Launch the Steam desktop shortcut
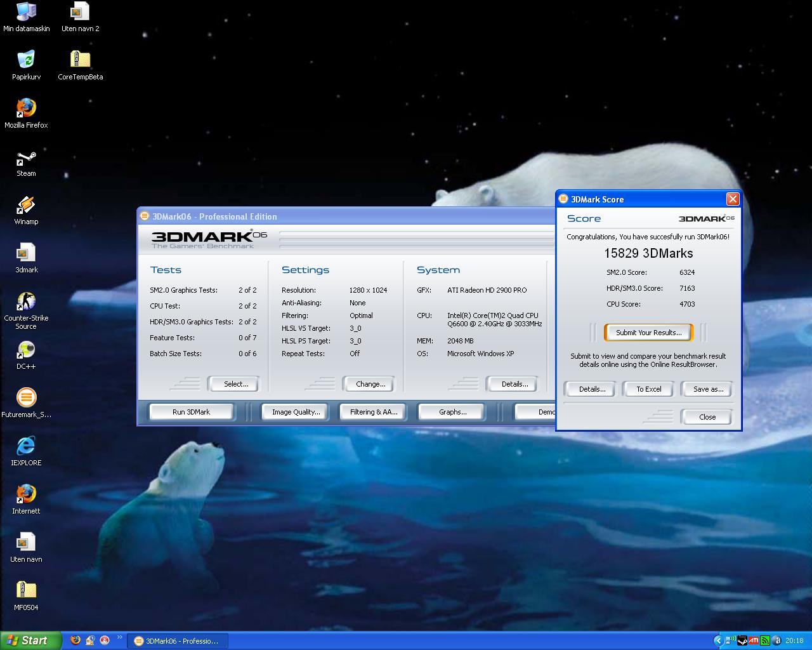Viewport: 812px width, 650px height. click(26, 162)
